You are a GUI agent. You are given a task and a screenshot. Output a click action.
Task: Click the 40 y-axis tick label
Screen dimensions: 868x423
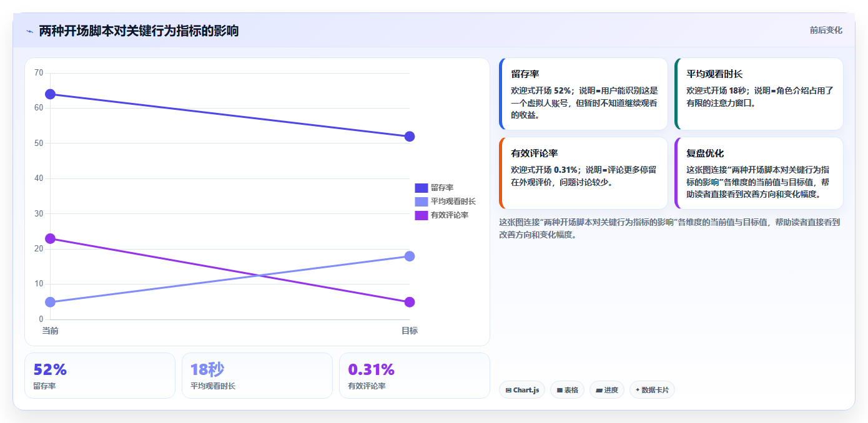[39, 178]
